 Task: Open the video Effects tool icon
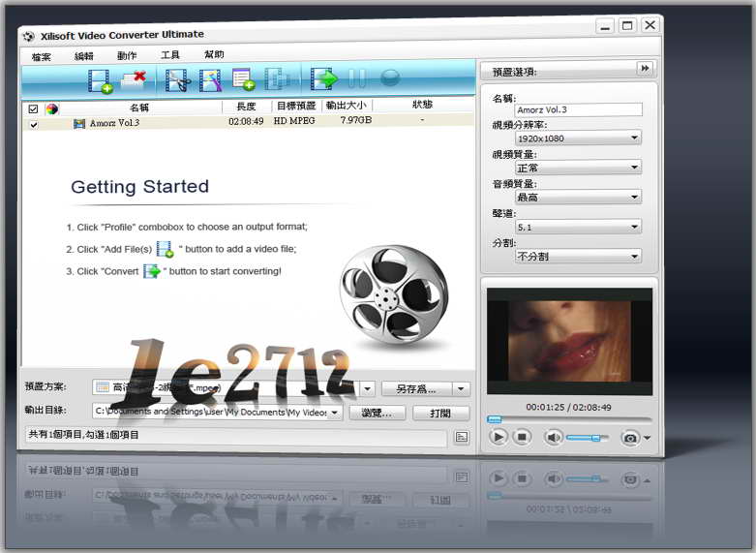(210, 79)
